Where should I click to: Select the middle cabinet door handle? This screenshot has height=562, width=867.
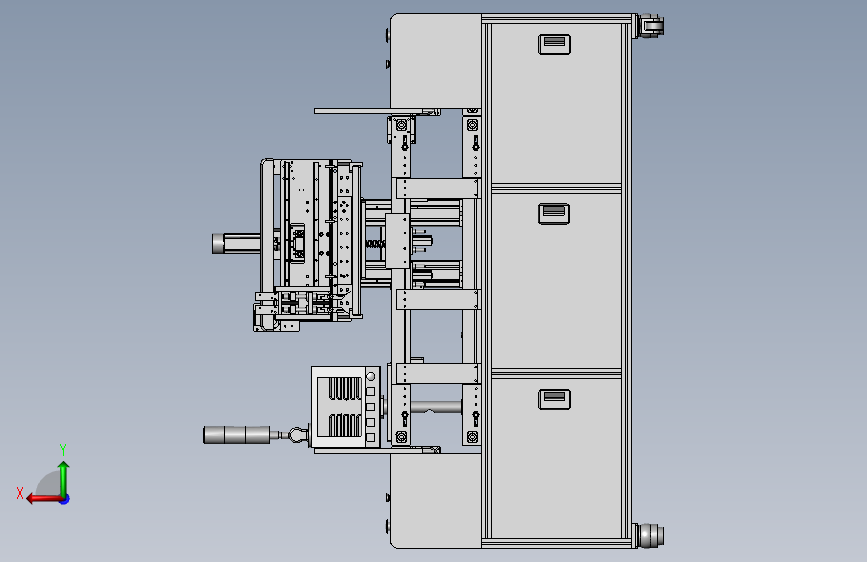554,214
